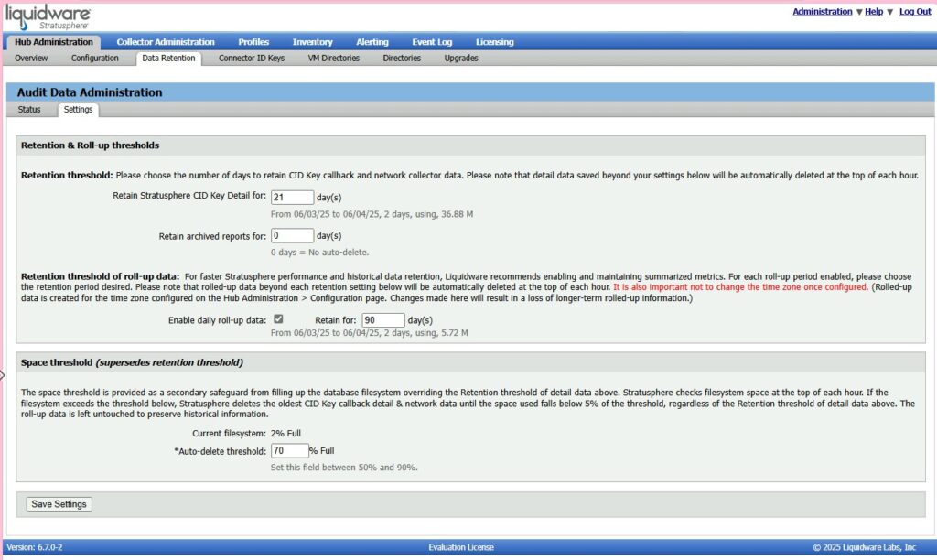Expand the Help dropdown arrow

coord(889,12)
